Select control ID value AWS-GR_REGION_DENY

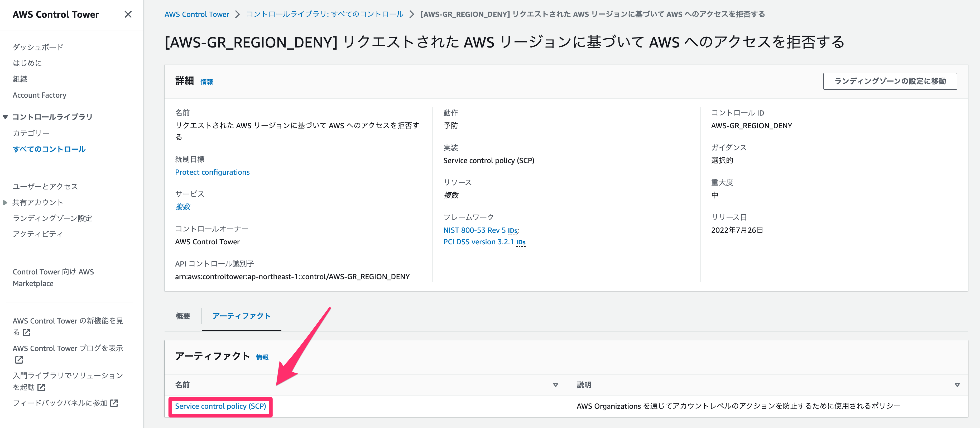[x=751, y=126]
